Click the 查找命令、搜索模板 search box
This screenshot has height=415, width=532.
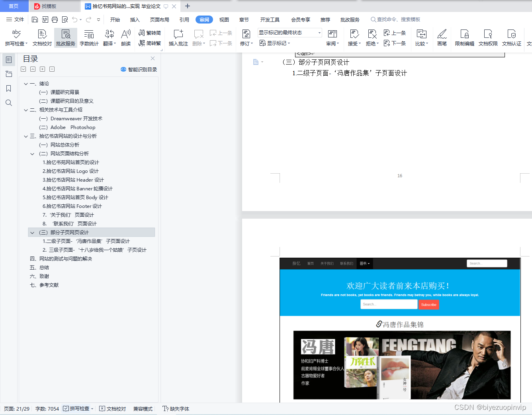tap(395, 20)
